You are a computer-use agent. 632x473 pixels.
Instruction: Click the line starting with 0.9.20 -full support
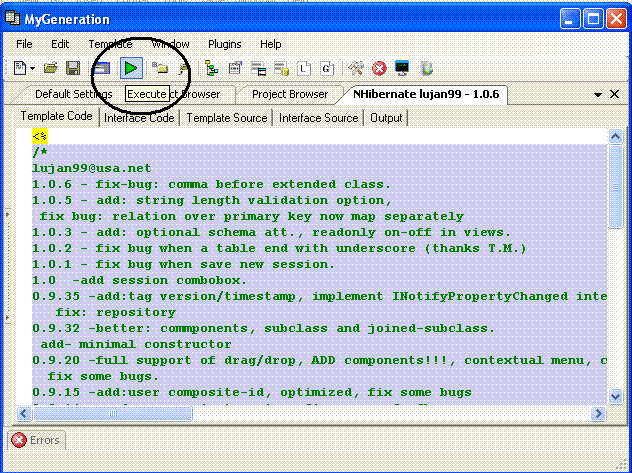(320, 360)
